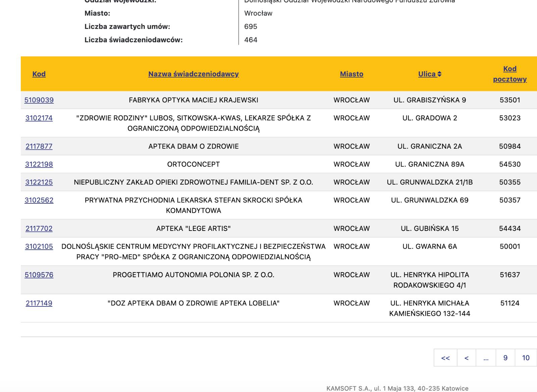Open provider code 3102174 link
Screen dimensions: 537x392
39,118
